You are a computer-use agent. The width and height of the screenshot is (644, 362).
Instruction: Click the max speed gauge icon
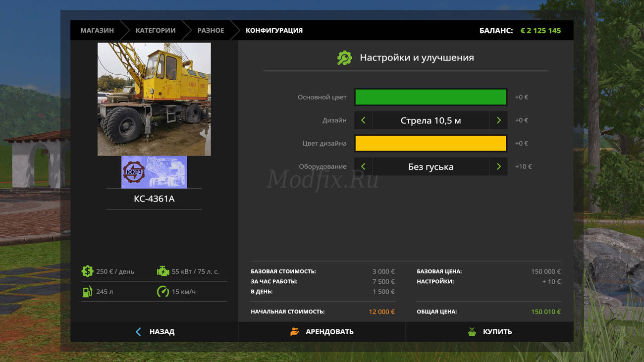coord(163,292)
